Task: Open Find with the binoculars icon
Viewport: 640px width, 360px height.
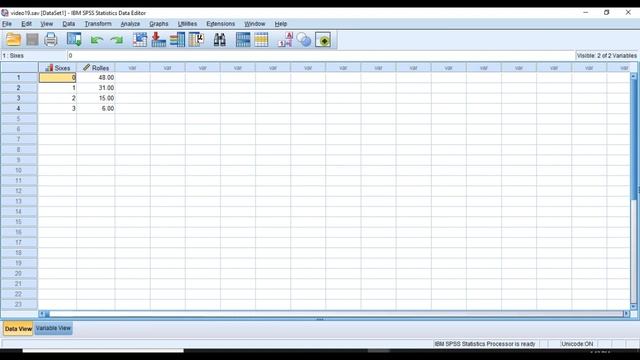Action: (220, 40)
